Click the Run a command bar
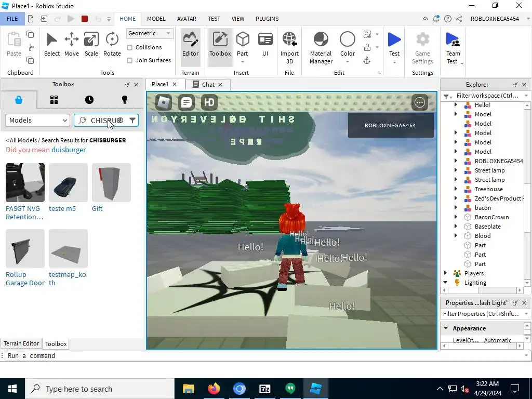 pos(266,355)
